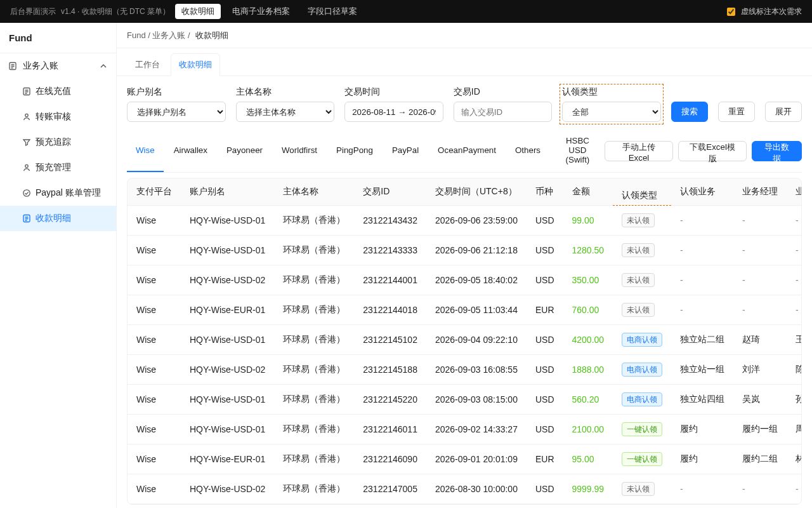812x508 pixels.
Task: Select the HSBC USD (Swift) tab
Action: coord(577,150)
